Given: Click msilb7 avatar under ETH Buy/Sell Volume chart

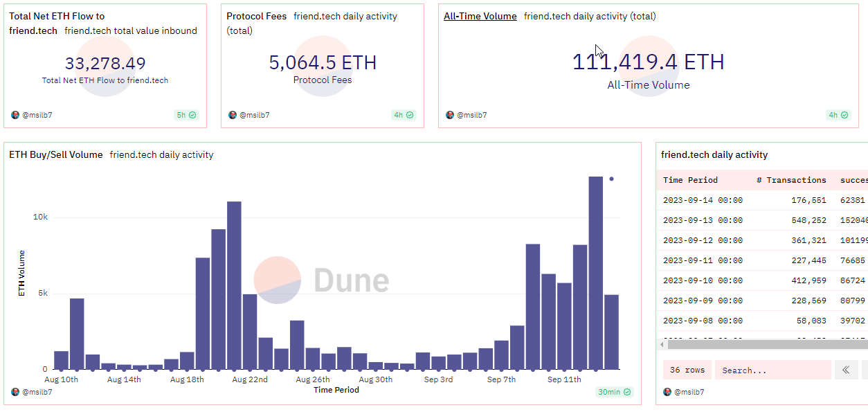Looking at the screenshot, I should [x=15, y=392].
